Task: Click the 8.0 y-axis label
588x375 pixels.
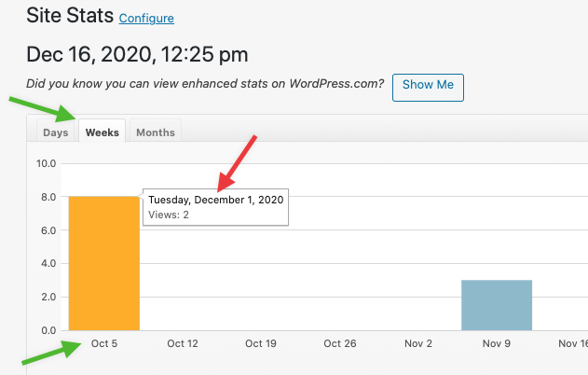Action: pos(48,197)
